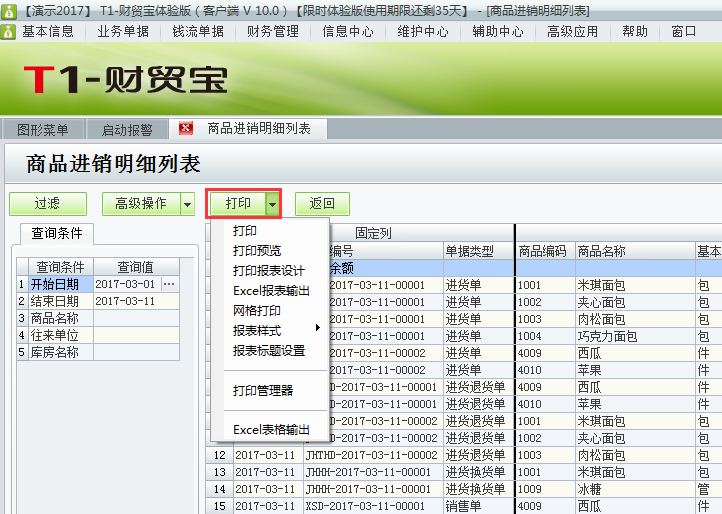This screenshot has height=514, width=722.
Task: Click the green icon beside 基本信息 menu
Action: (8, 32)
